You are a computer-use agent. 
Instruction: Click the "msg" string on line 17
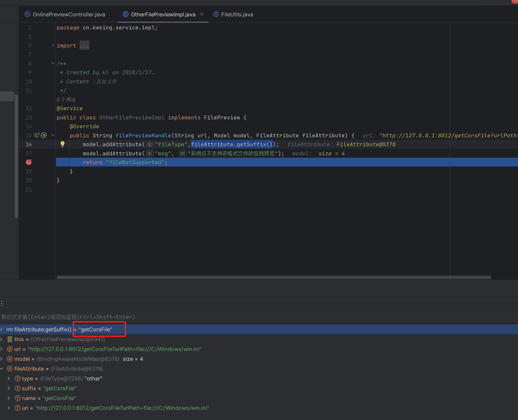163,153
